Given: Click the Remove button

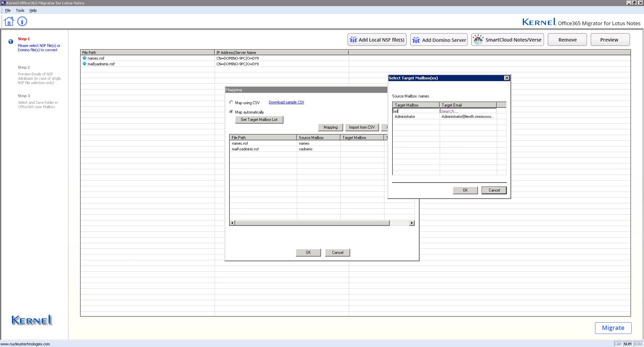Looking at the screenshot, I should click(x=567, y=40).
